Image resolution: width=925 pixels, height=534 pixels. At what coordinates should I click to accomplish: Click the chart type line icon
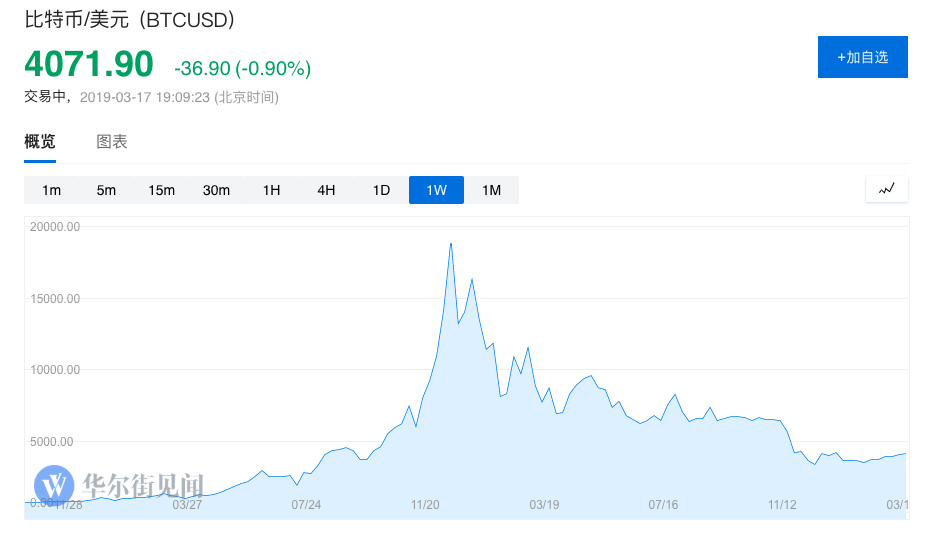pos(887,189)
